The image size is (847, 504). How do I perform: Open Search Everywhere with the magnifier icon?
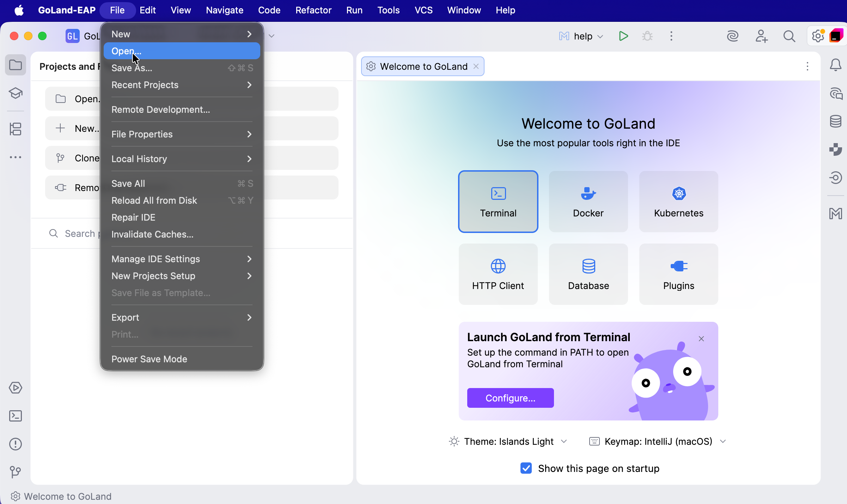[790, 36]
